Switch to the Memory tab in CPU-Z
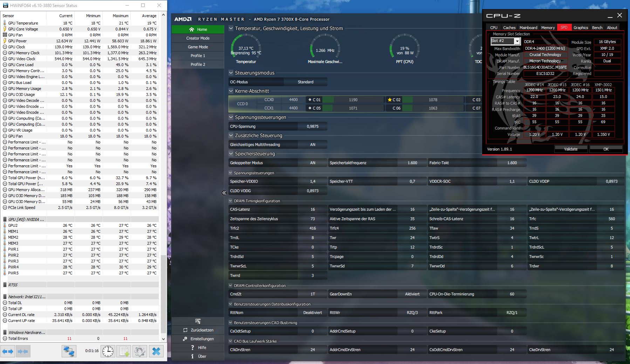The height and width of the screenshot is (364, 630). coord(548,28)
